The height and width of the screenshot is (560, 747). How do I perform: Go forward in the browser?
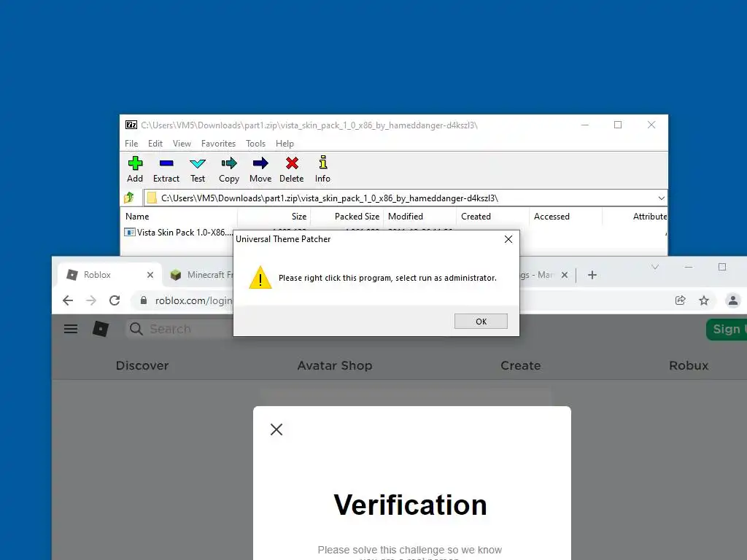(x=91, y=300)
